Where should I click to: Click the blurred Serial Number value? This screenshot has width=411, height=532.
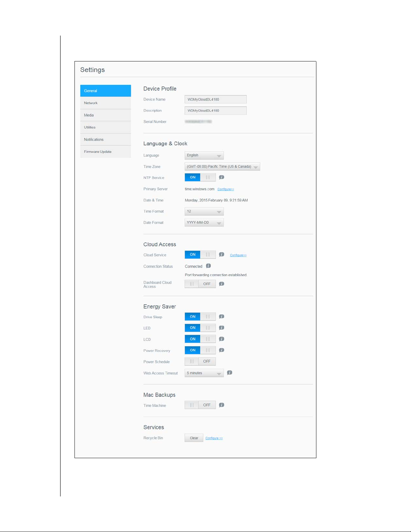[x=198, y=122]
